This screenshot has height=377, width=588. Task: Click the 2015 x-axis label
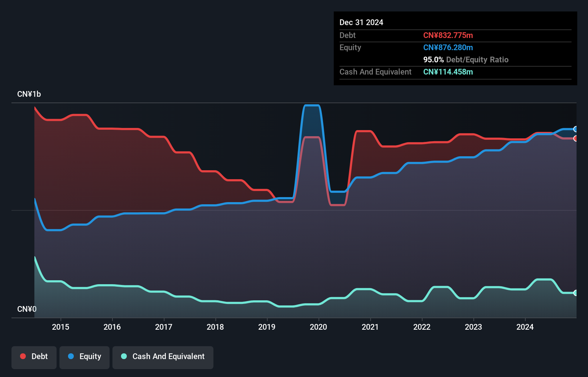tap(61, 327)
